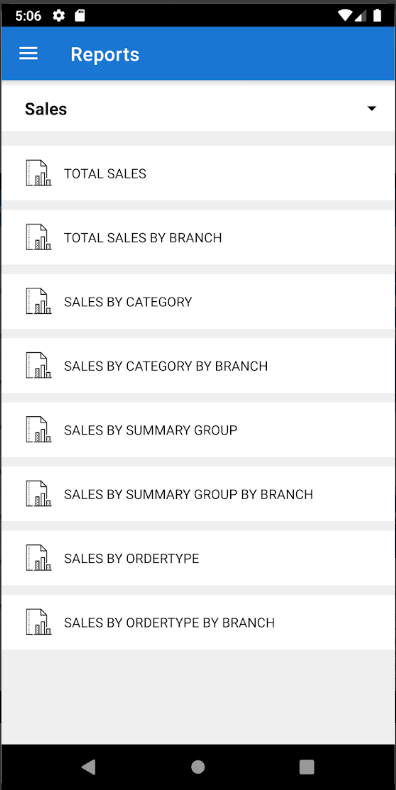Viewport: 396px width, 790px height.
Task: Click the settings gear in status bar
Action: pos(59,16)
